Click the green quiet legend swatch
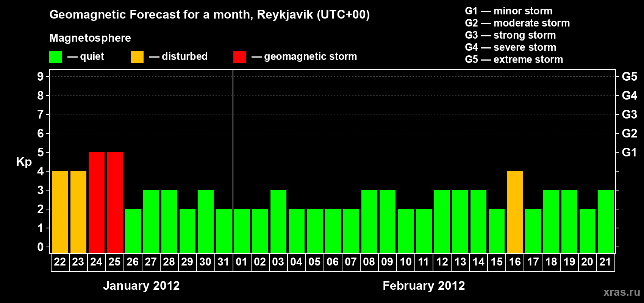The height and width of the screenshot is (303, 644). 55,57
